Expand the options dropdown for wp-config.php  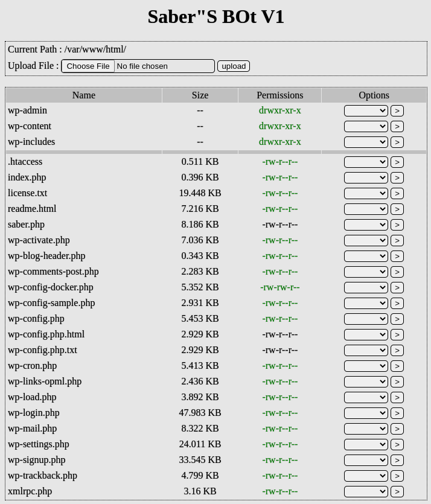366,319
